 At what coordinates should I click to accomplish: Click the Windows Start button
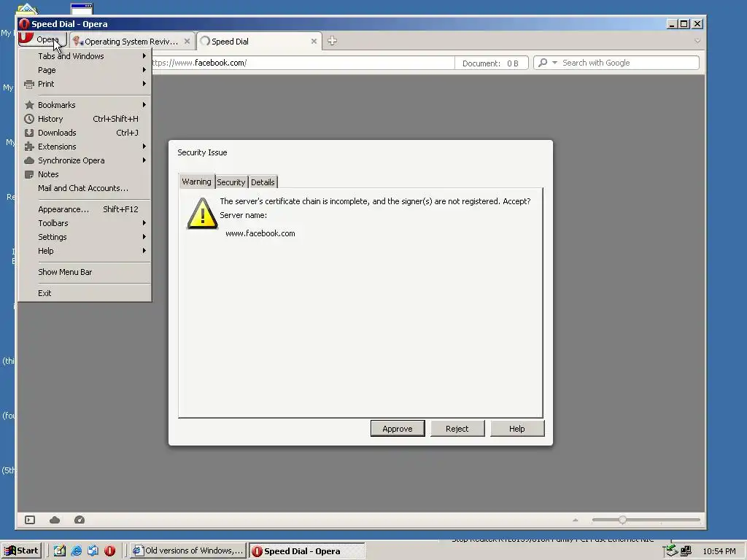[x=21, y=551]
